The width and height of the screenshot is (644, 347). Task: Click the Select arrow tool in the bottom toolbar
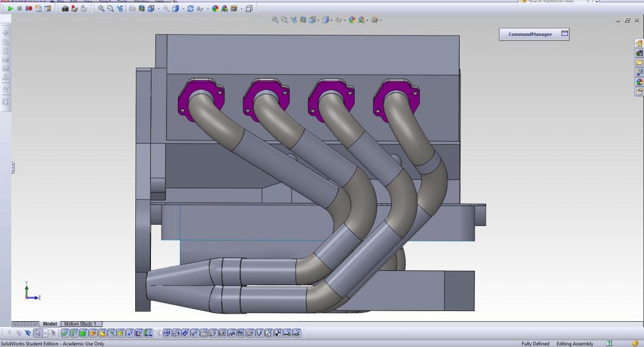[38, 333]
